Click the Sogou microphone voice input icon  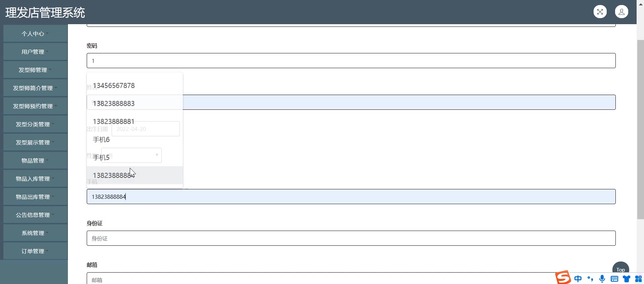pyautogui.click(x=602, y=279)
